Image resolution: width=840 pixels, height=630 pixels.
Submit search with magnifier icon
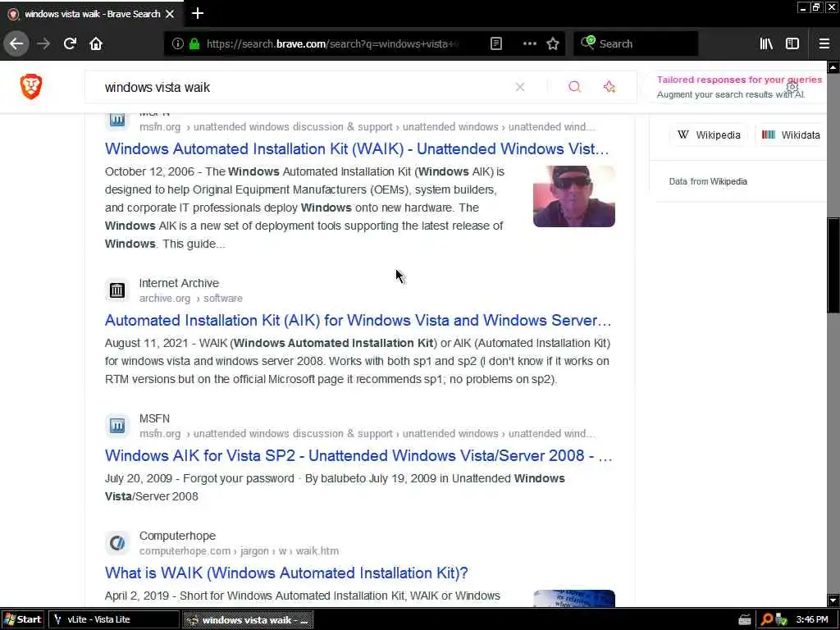pos(574,87)
